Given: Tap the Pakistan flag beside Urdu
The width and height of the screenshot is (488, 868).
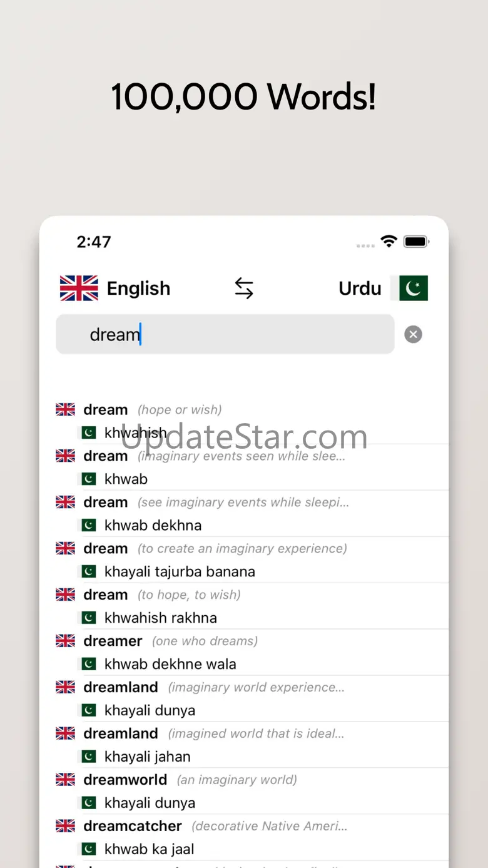Looking at the screenshot, I should 410,288.
